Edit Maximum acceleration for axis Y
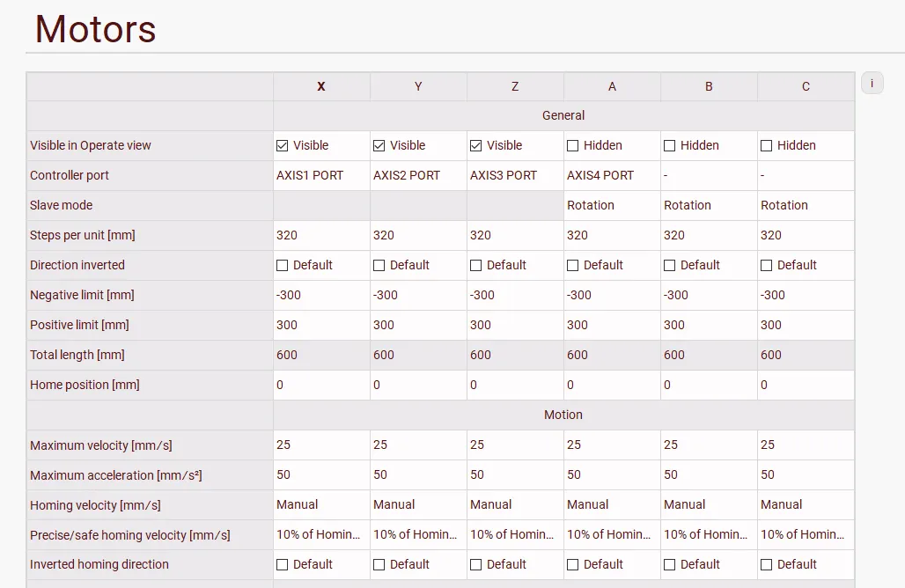Image resolution: width=905 pixels, height=588 pixels. point(418,475)
